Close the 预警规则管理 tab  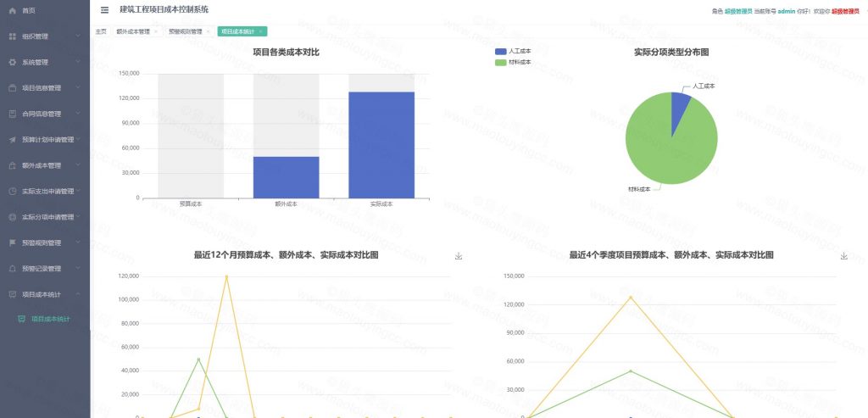point(209,31)
